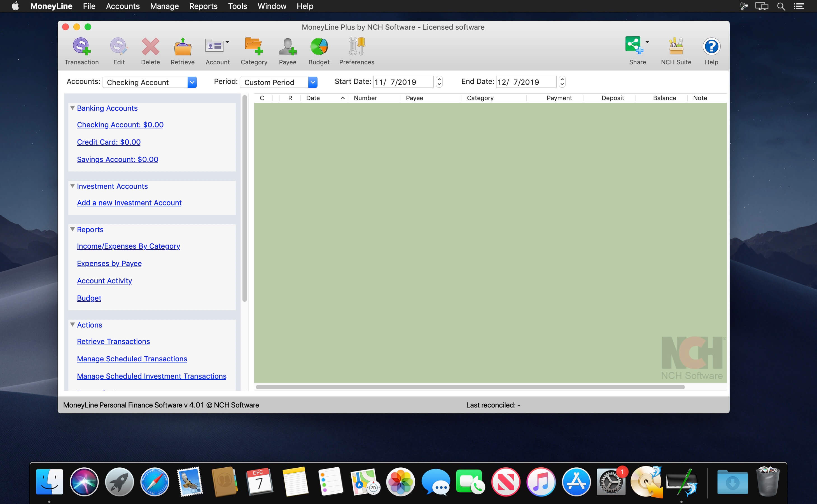This screenshot has width=817, height=504.
Task: Open the Tools menu
Action: pyautogui.click(x=237, y=6)
